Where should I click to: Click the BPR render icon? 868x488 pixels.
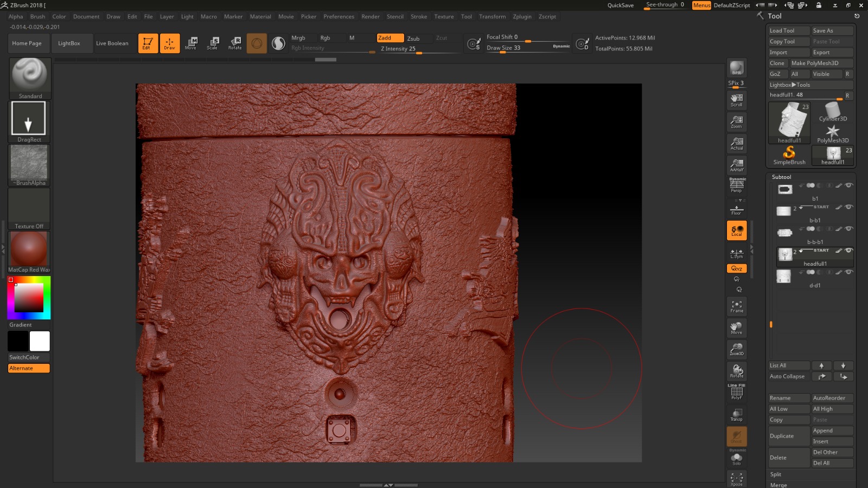coord(737,68)
